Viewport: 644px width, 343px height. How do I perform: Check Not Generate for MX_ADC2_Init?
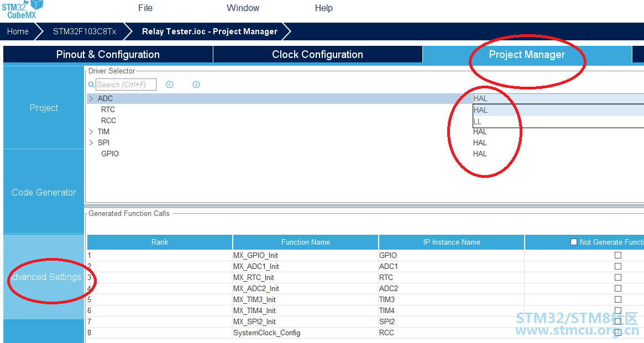click(617, 288)
